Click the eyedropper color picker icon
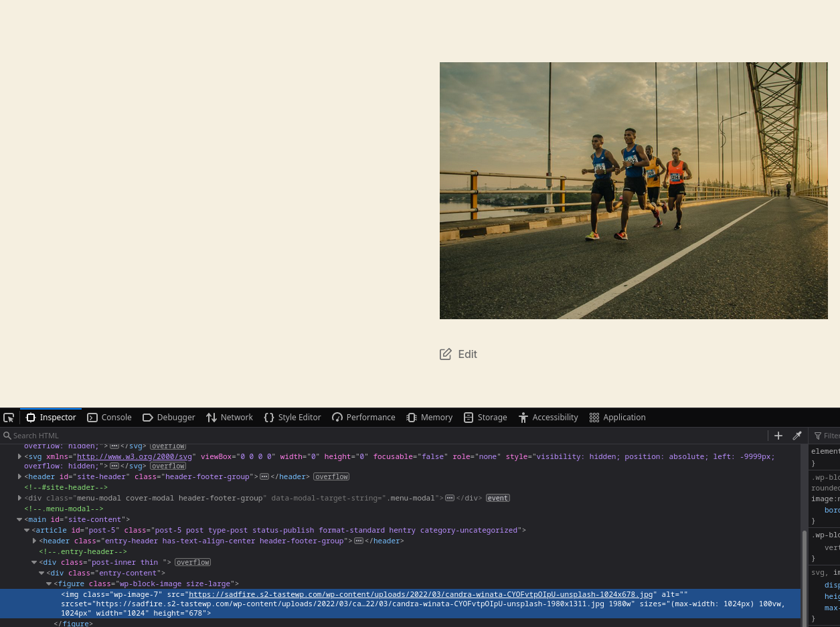Screen dimensions: 840x627 [x=797, y=436]
